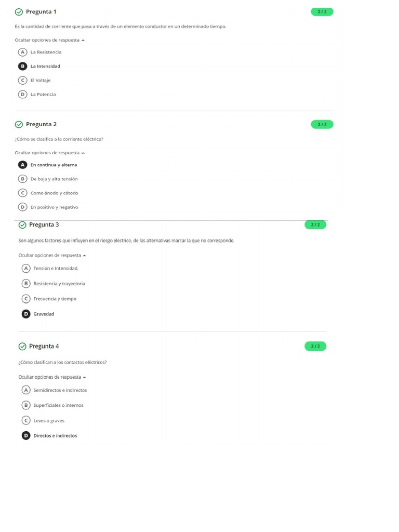
Task: Click the 2/2 score badge for Pregunta 1
Action: coord(322,12)
